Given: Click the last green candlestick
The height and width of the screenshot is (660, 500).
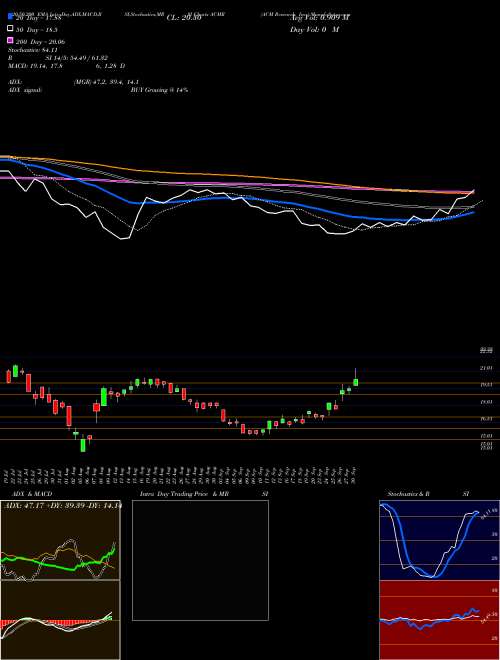Looking at the screenshot, I should 356,382.
